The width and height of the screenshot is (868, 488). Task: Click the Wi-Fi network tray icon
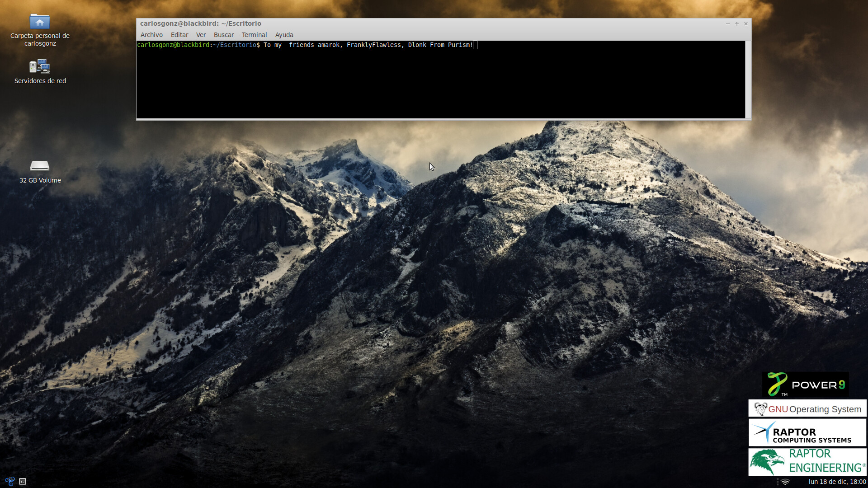[785, 482]
